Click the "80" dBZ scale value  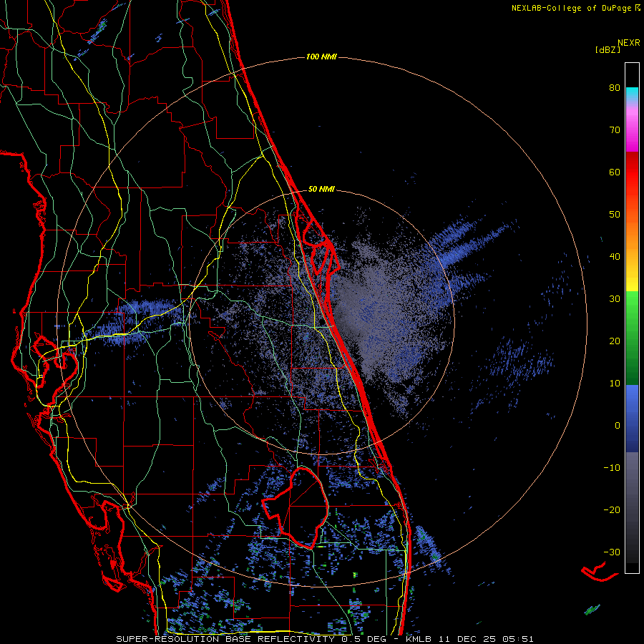pos(615,88)
